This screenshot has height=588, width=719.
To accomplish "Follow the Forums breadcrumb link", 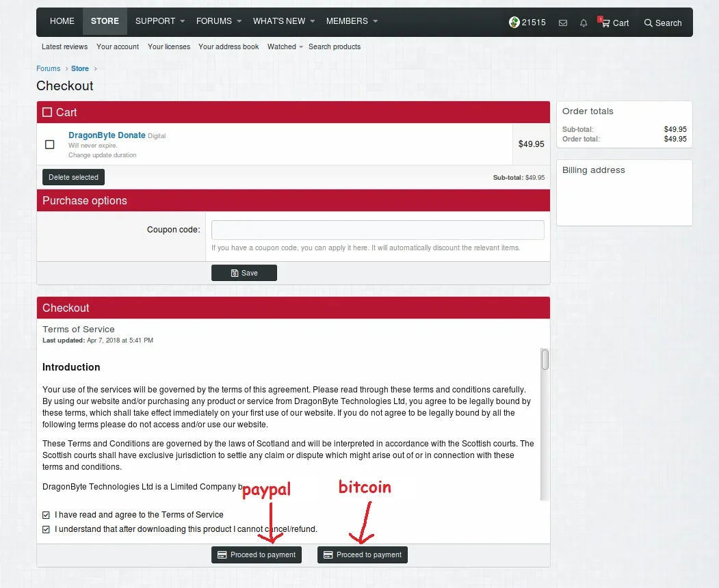I will 48,68.
